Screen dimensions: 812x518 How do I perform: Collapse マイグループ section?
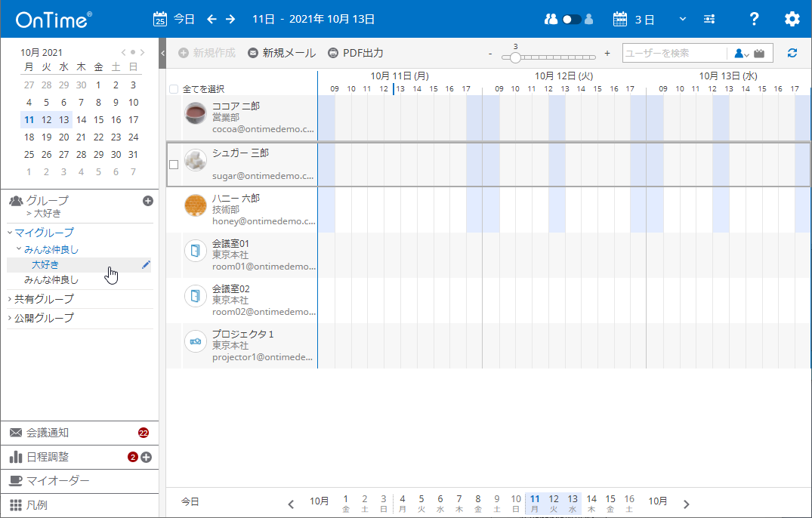[x=10, y=233]
